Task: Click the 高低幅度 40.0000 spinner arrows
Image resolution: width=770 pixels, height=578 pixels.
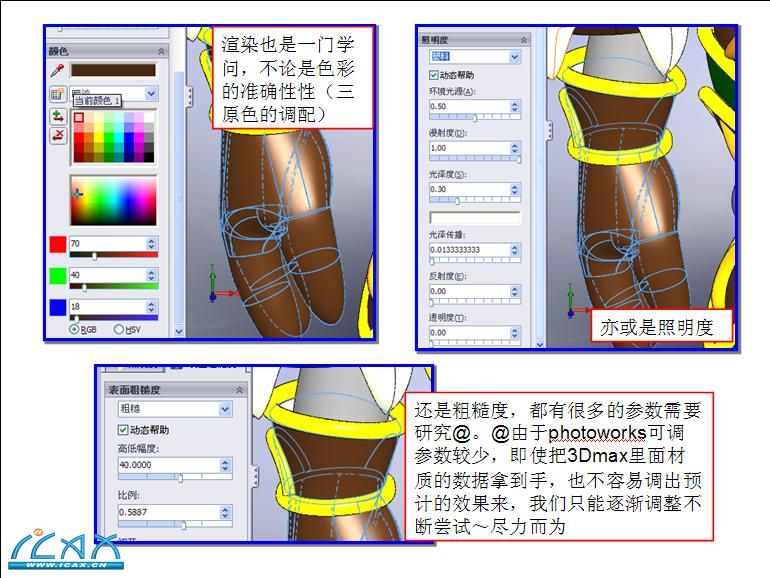Action: click(x=225, y=465)
